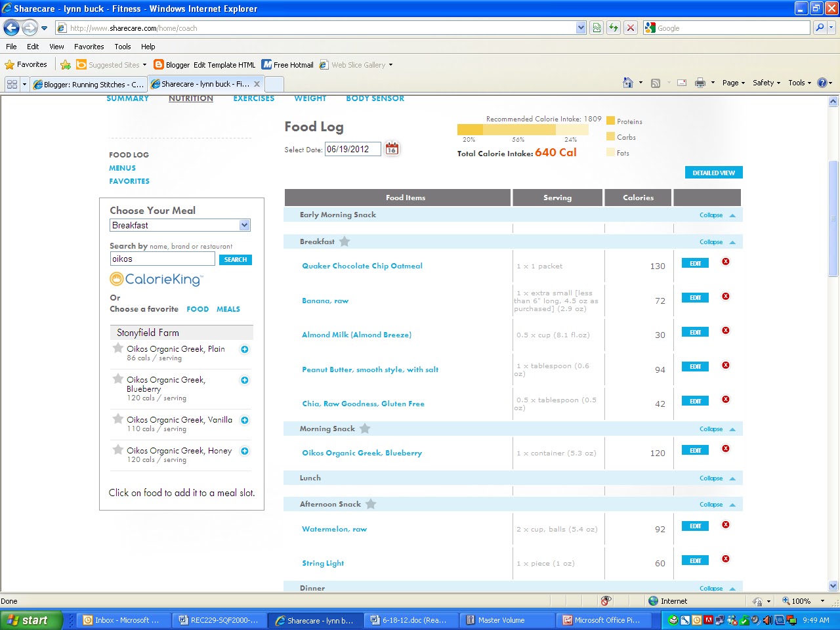Switch to the Exercises tab
This screenshot has height=630, width=840.
pos(254,98)
